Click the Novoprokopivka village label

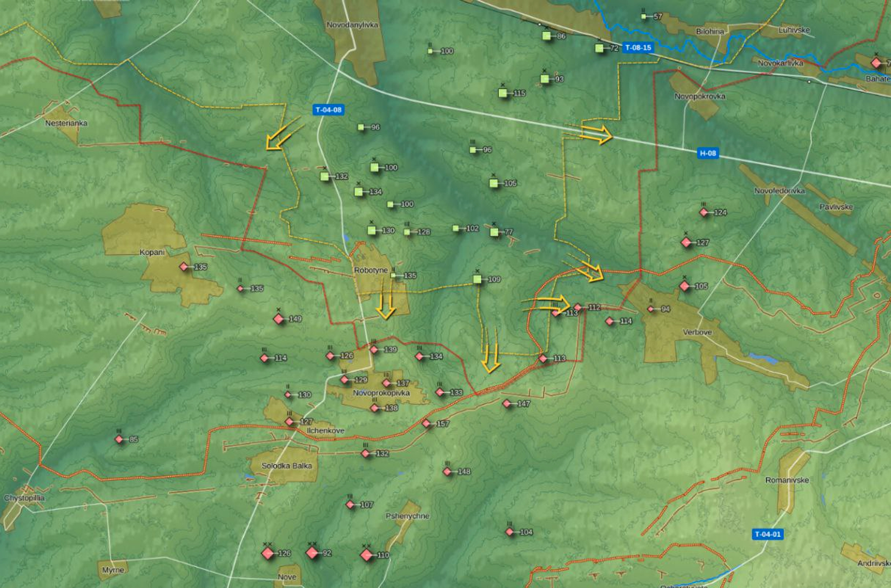[x=381, y=393]
